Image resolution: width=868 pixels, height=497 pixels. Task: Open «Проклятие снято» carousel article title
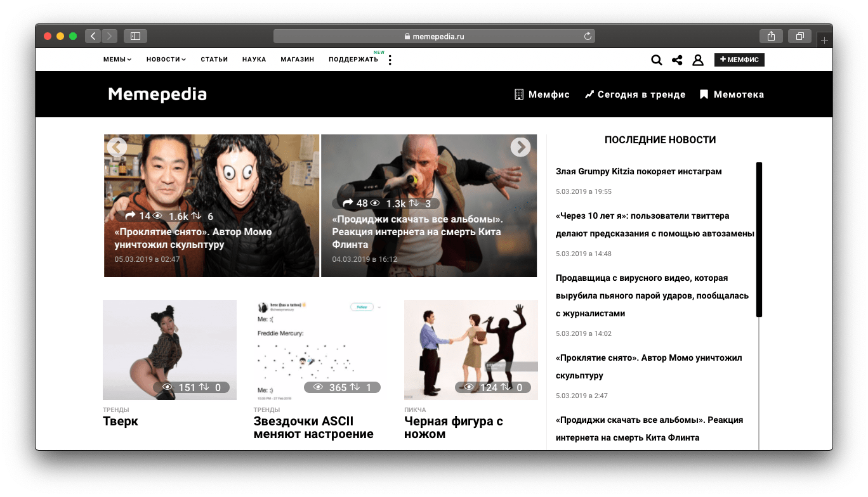pos(193,238)
